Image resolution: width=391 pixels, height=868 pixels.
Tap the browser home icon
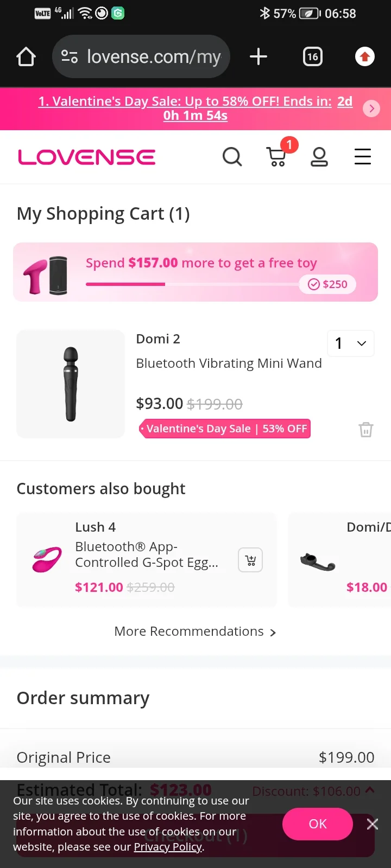click(26, 56)
